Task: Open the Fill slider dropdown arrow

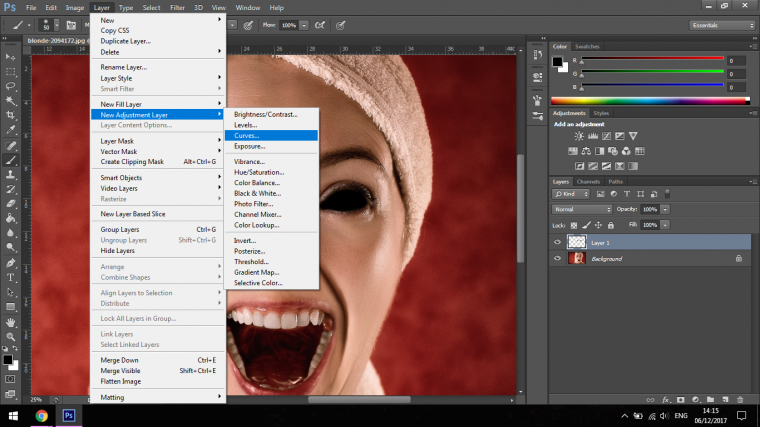Action: click(x=665, y=225)
